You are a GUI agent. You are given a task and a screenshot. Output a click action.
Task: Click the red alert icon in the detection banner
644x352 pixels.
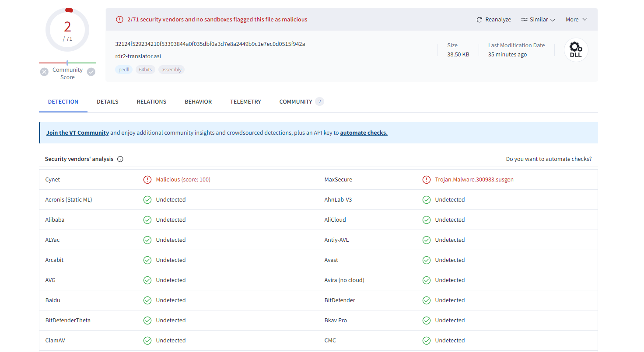119,20
